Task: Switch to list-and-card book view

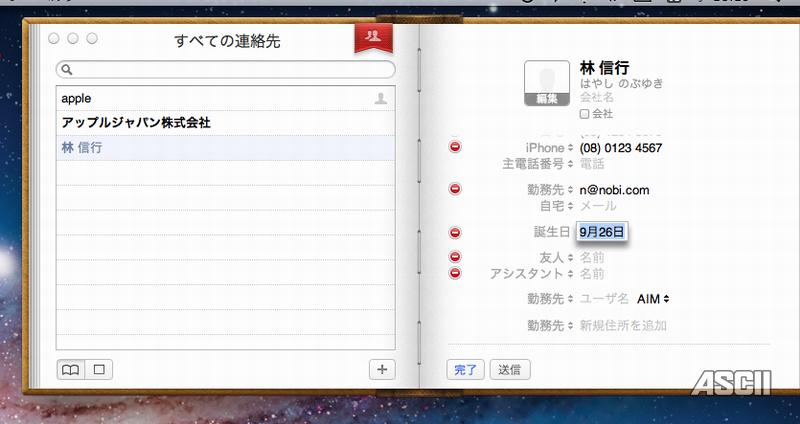Action: point(71,369)
